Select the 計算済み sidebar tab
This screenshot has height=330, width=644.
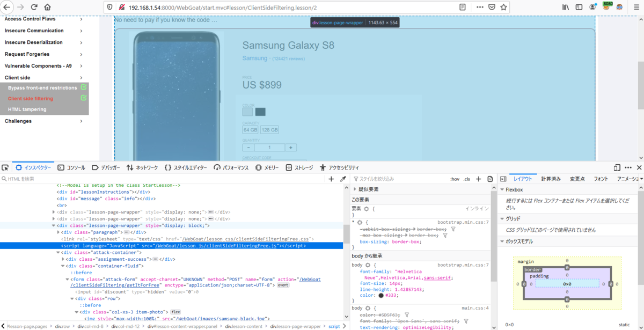[551, 179]
